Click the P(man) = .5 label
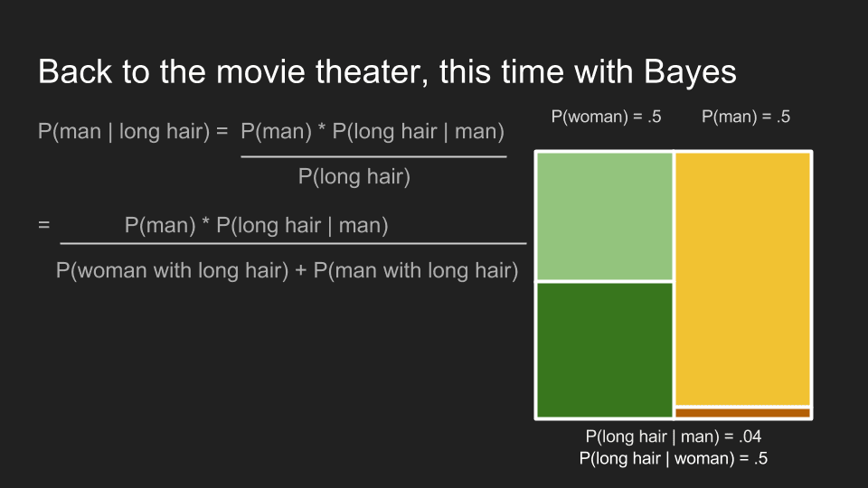This screenshot has width=868, height=488. pos(746,117)
